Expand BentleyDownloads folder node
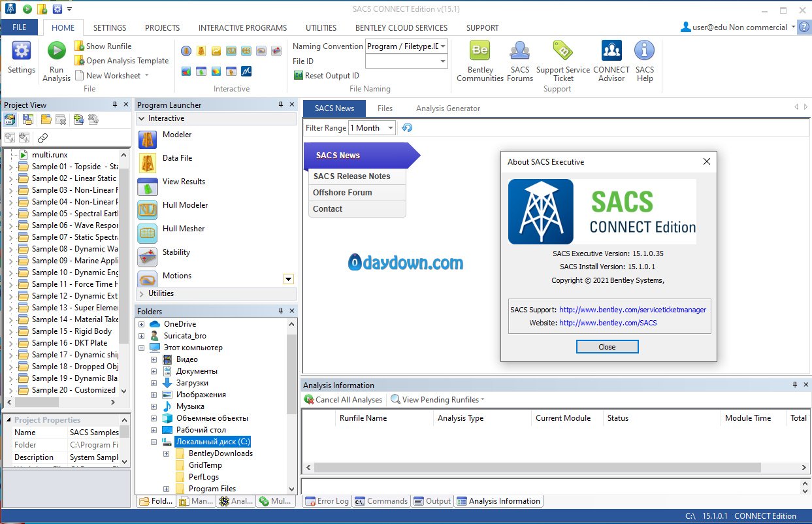This screenshot has height=524, width=812. [x=166, y=453]
